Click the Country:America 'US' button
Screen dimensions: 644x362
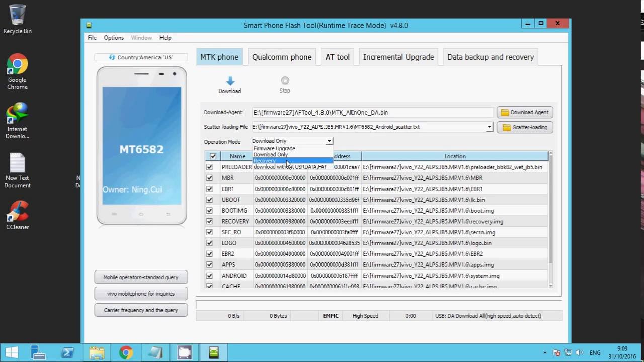pos(141,57)
